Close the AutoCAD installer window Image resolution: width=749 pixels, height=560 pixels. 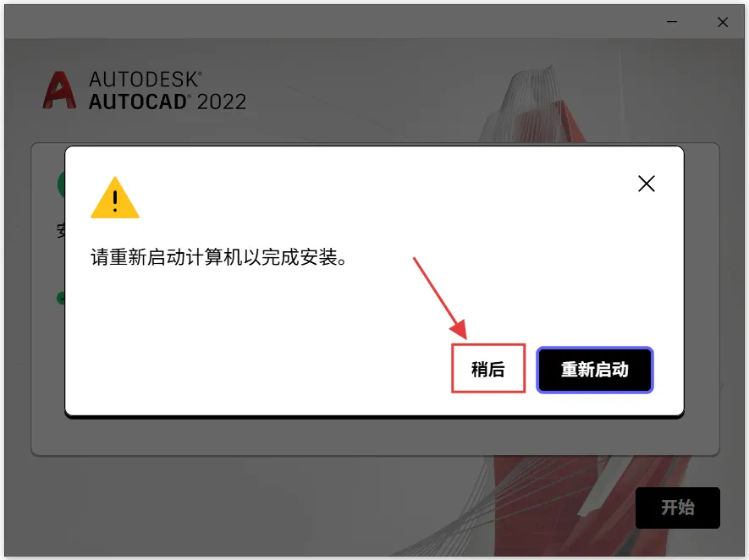coord(723,22)
